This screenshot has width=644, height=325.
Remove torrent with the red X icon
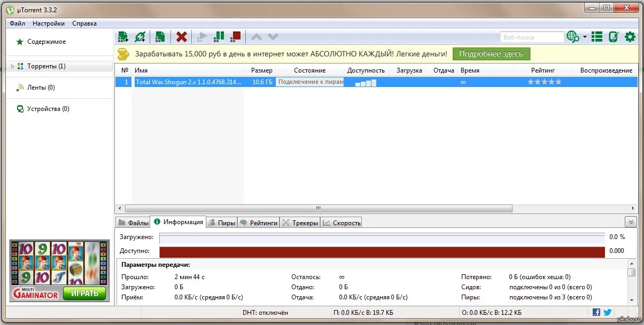182,37
